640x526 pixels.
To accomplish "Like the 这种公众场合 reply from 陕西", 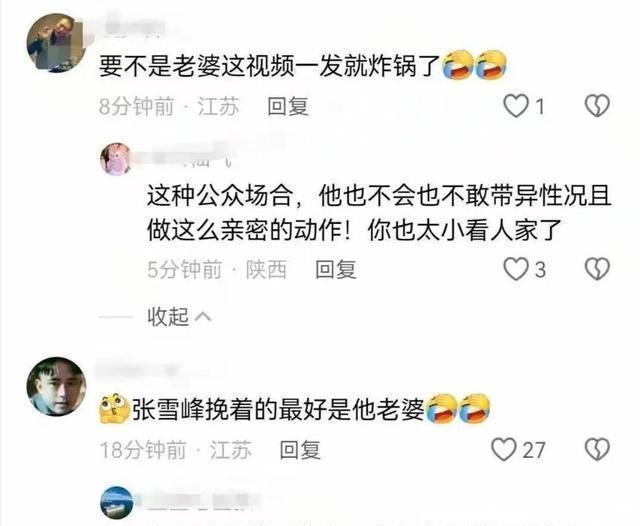I will (x=516, y=269).
